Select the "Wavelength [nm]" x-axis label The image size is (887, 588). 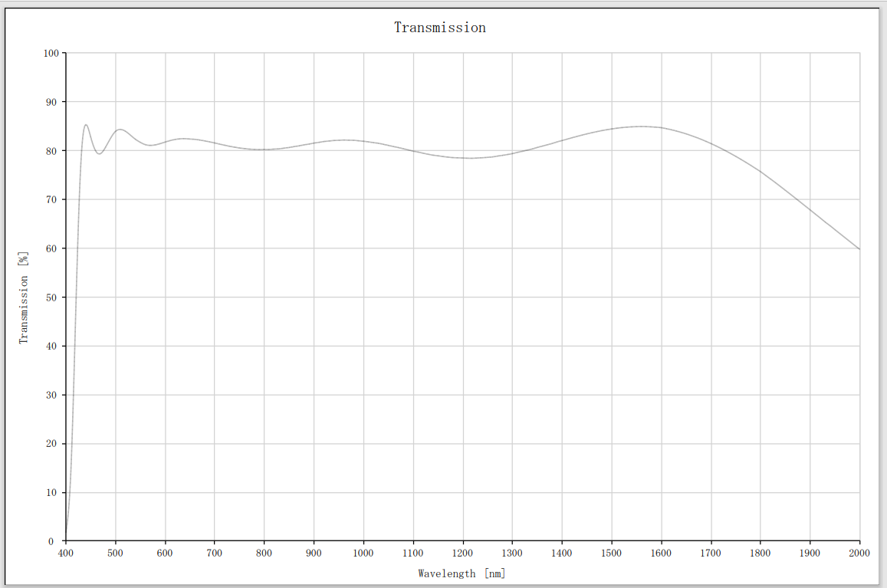pos(462,573)
